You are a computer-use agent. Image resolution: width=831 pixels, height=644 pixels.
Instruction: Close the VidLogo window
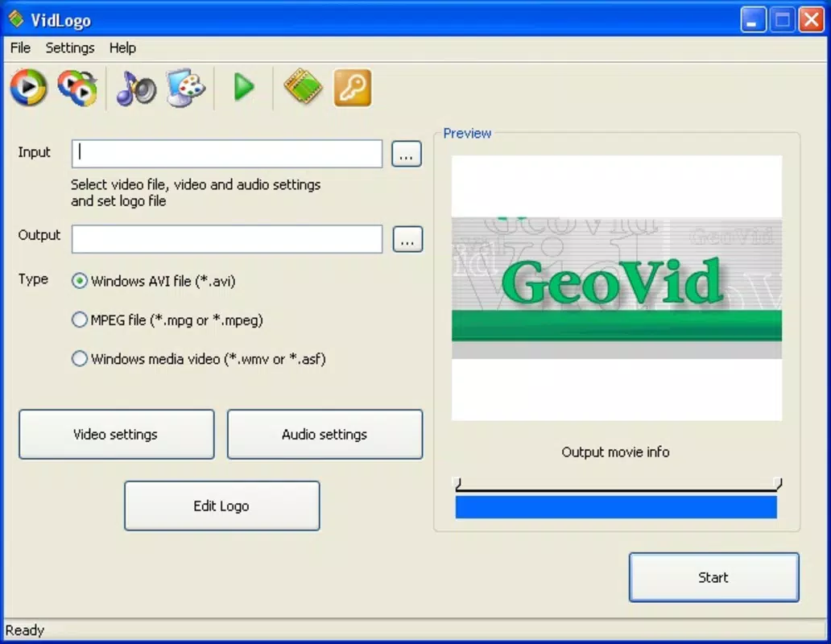point(812,20)
